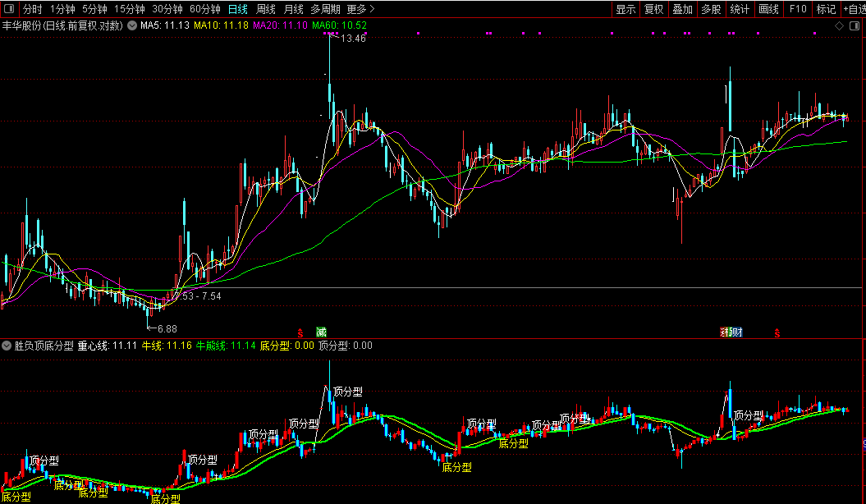Click the 牛线: 11.16 value

[167, 346]
